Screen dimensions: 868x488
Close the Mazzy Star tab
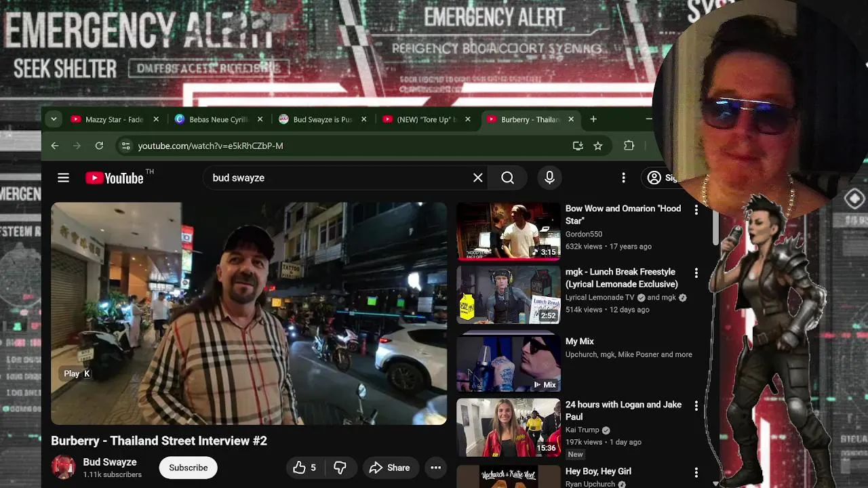pyautogui.click(x=156, y=119)
